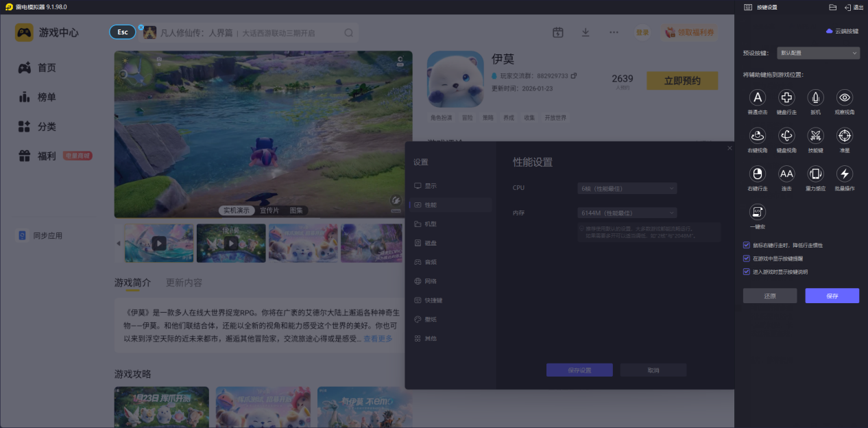This screenshot has height=428, width=868.
Task: Open the CPU cores dropdown
Action: [x=627, y=188]
